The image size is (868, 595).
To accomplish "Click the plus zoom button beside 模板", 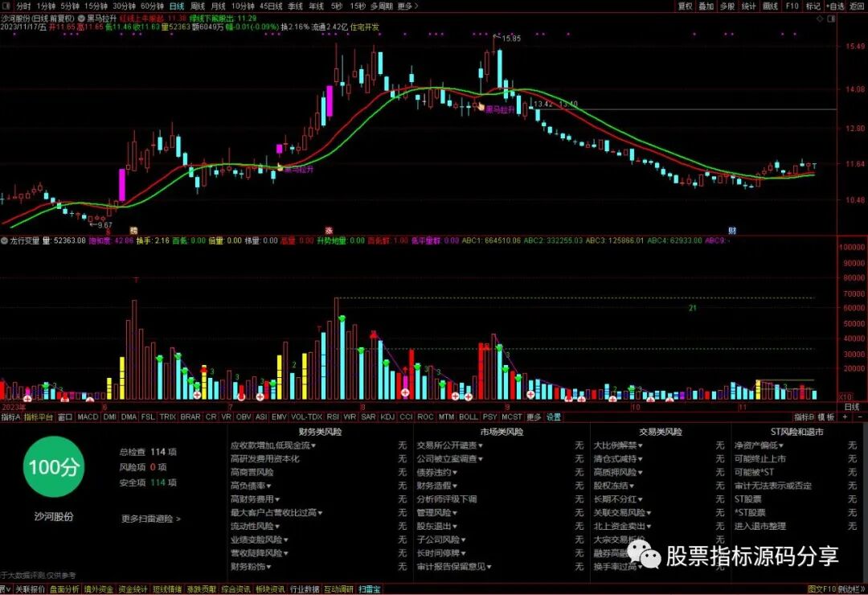I will [x=845, y=416].
